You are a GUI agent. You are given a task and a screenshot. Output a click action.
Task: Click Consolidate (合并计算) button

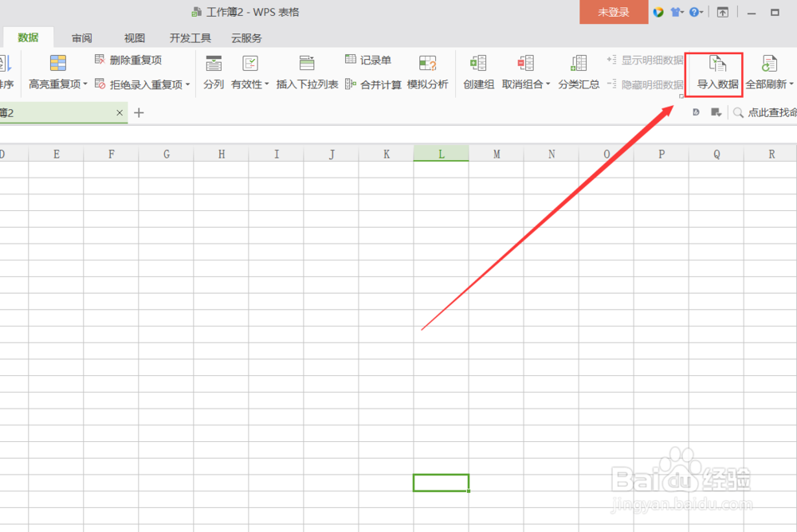pyautogui.click(x=373, y=84)
